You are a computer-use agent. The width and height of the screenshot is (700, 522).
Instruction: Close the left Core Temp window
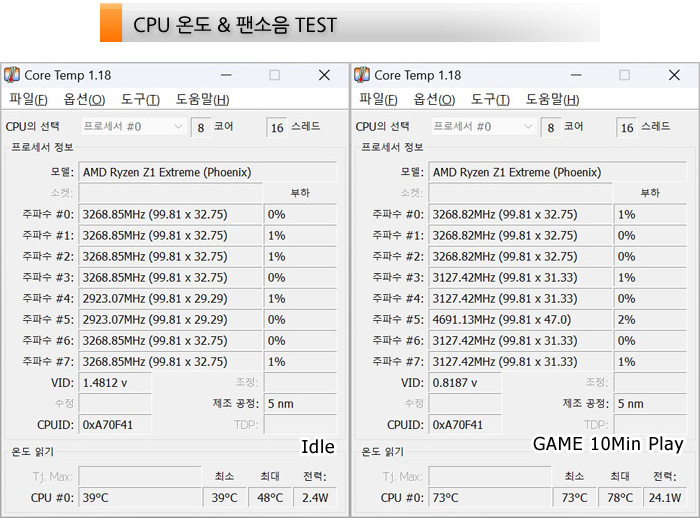point(324,75)
